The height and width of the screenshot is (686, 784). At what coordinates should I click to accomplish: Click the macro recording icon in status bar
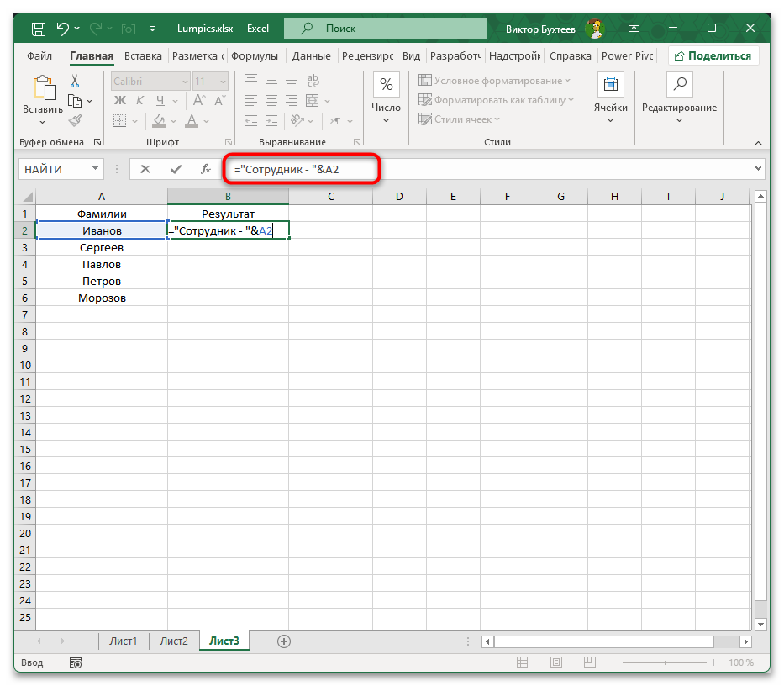point(76,662)
